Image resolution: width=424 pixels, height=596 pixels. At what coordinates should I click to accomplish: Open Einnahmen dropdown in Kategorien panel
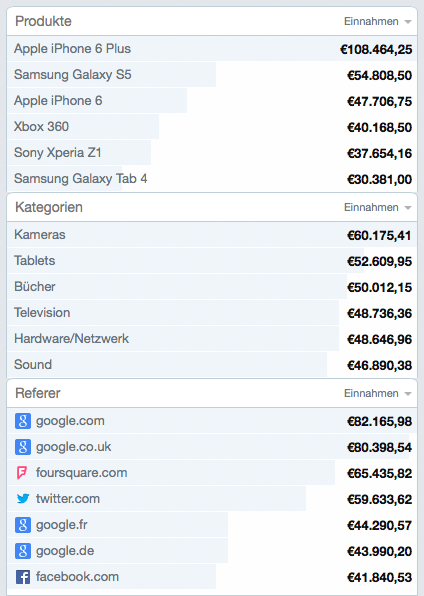[x=378, y=208]
